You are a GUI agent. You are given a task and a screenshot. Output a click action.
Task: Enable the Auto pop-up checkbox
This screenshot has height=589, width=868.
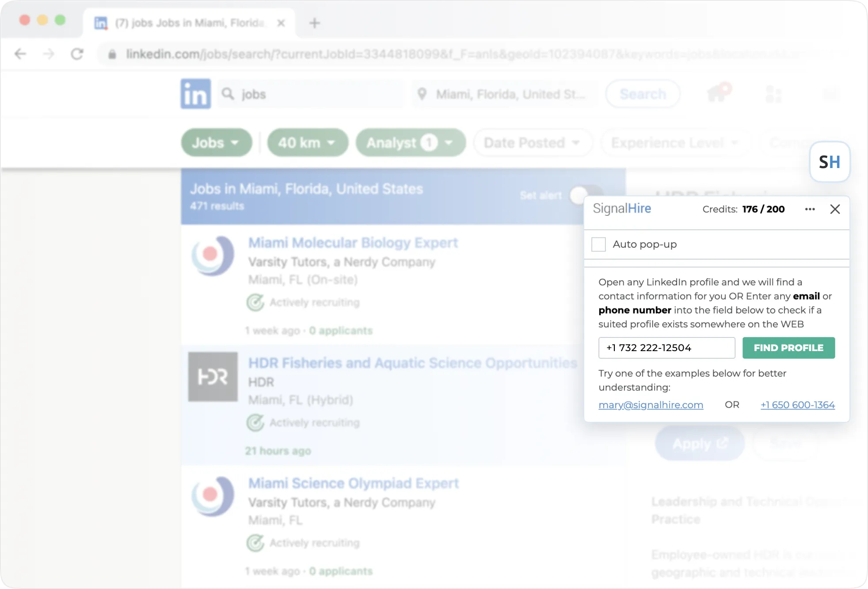point(598,244)
